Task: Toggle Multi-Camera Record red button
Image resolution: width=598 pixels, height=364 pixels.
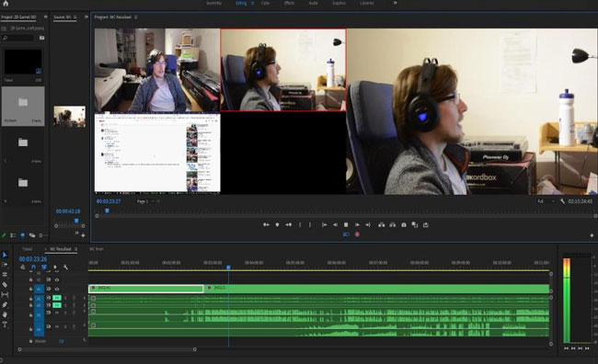Action: 357,234
